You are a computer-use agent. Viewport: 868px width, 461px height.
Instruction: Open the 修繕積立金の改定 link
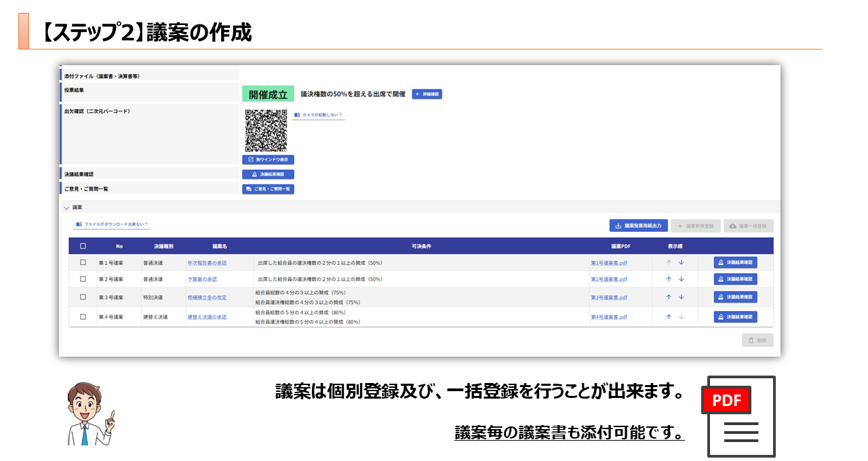coord(207,297)
